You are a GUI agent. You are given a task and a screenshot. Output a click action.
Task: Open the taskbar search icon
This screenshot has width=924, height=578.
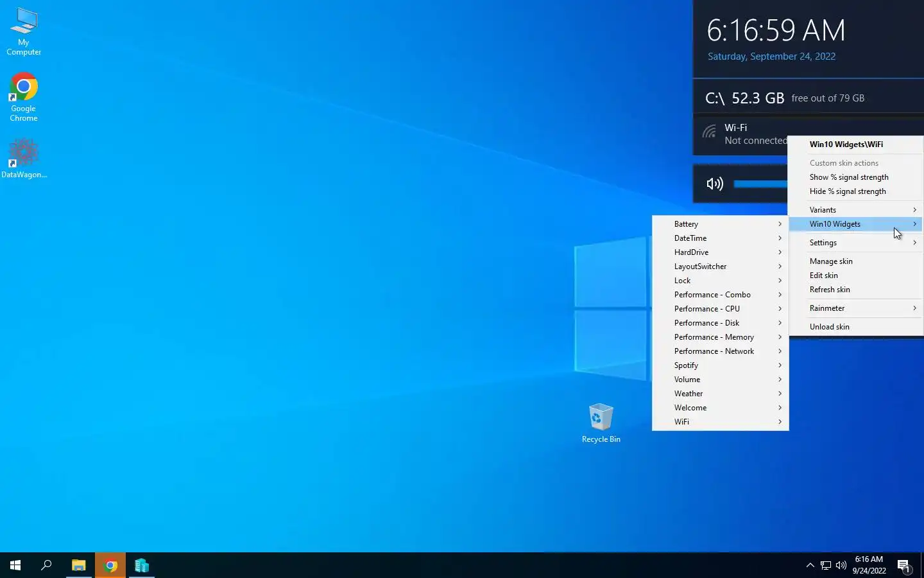click(x=46, y=565)
